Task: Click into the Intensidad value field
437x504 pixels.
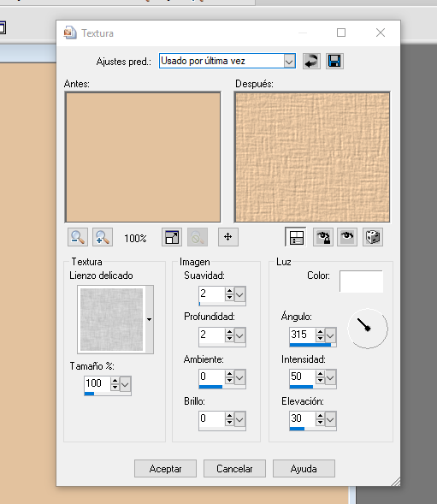Action: (x=303, y=377)
